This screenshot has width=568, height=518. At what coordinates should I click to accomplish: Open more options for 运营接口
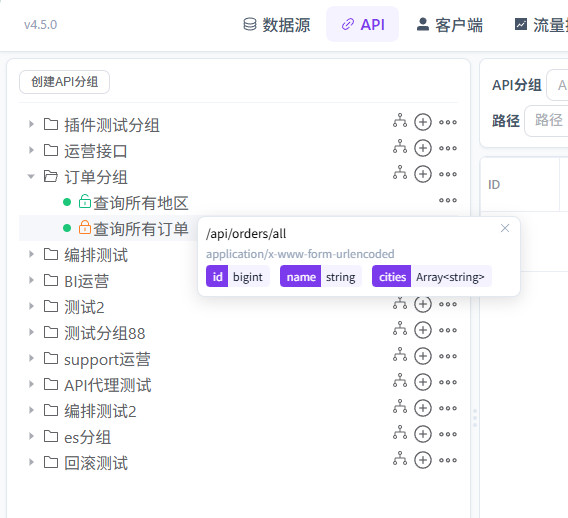coord(448,149)
